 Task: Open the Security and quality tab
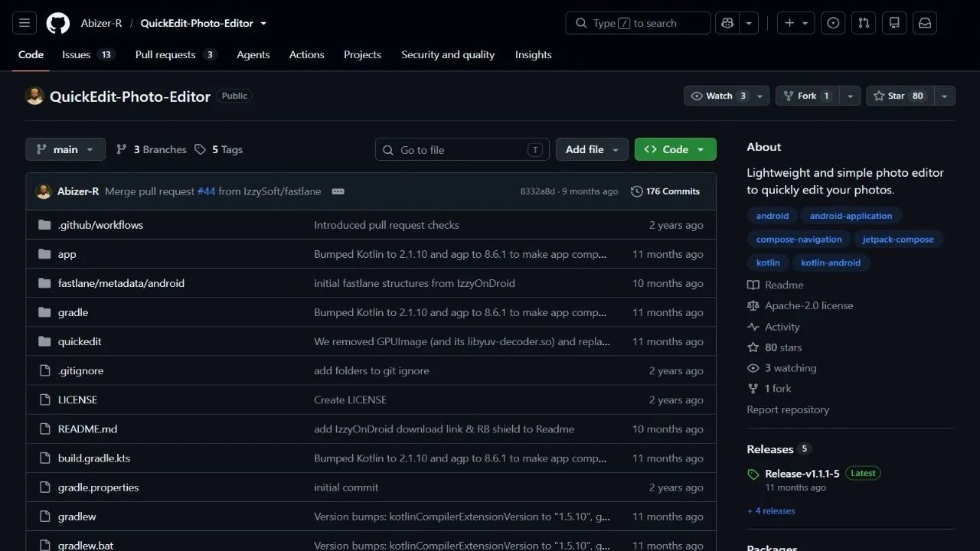448,54
